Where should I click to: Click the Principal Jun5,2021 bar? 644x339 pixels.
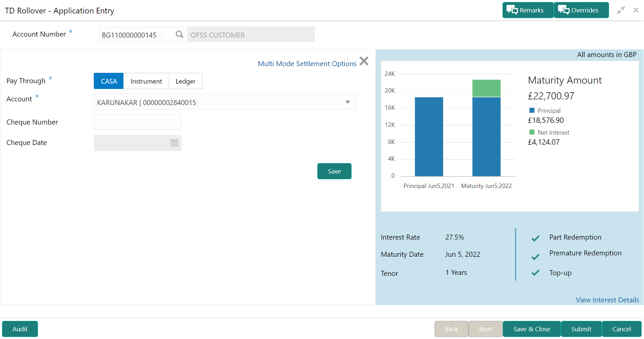click(429, 137)
